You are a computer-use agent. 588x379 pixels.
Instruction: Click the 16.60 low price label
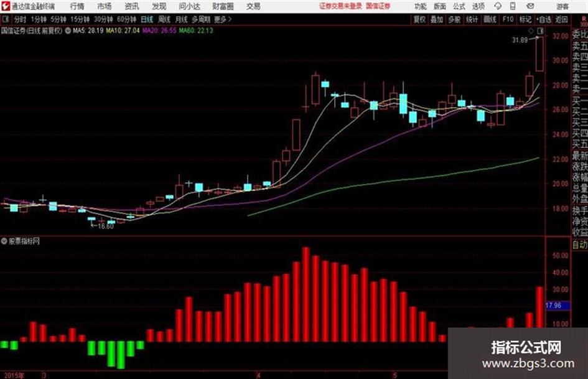pos(105,227)
